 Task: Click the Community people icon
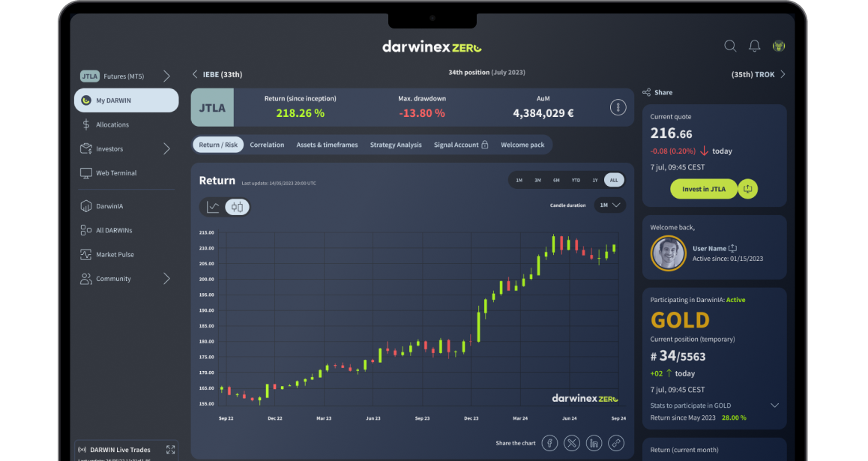85,279
